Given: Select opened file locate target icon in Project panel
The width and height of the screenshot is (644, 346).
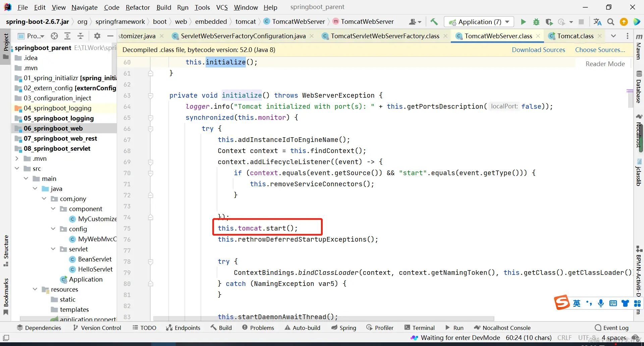Looking at the screenshot, I should point(54,36).
